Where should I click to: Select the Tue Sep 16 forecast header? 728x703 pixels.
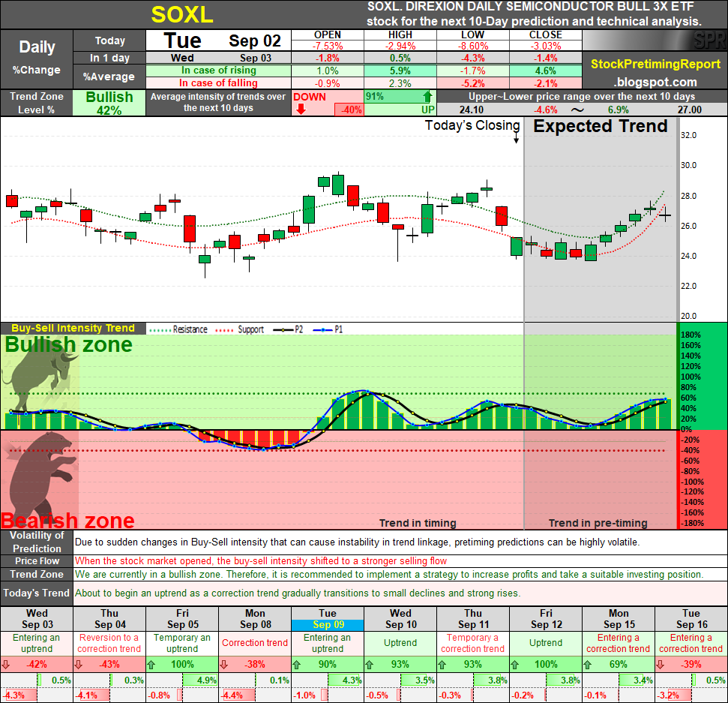[691, 619]
